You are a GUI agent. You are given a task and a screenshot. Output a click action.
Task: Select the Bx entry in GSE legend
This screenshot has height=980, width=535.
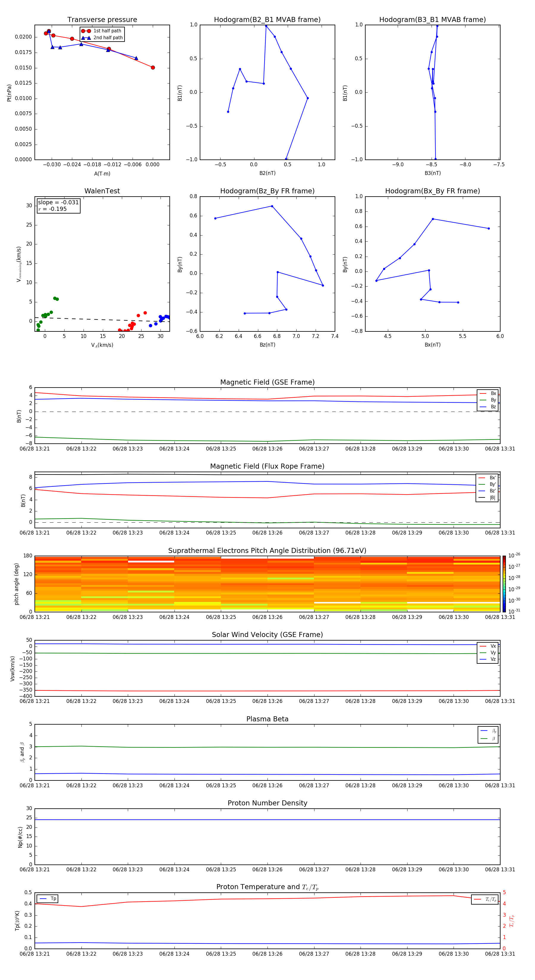(x=488, y=393)
